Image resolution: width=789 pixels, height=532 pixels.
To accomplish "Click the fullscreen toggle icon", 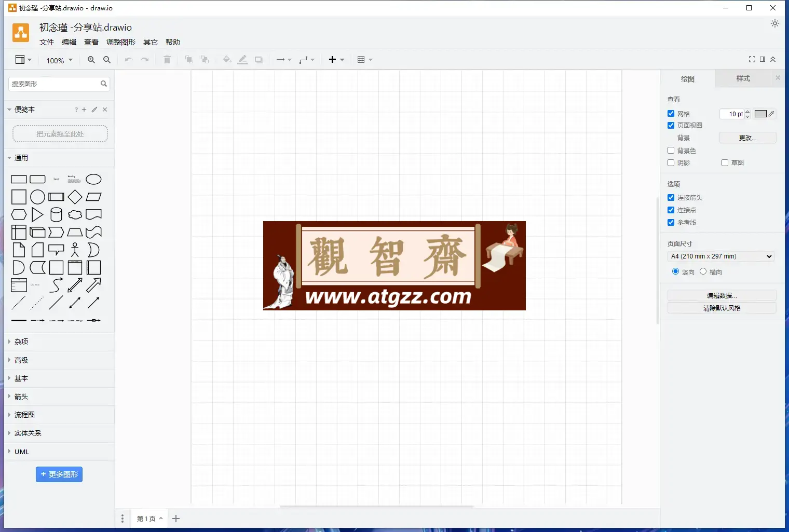I will tap(752, 59).
